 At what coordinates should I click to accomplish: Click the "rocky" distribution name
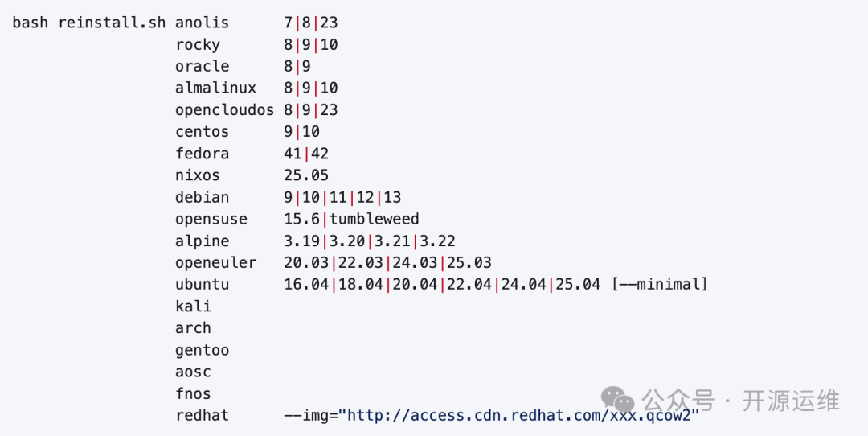(x=198, y=45)
